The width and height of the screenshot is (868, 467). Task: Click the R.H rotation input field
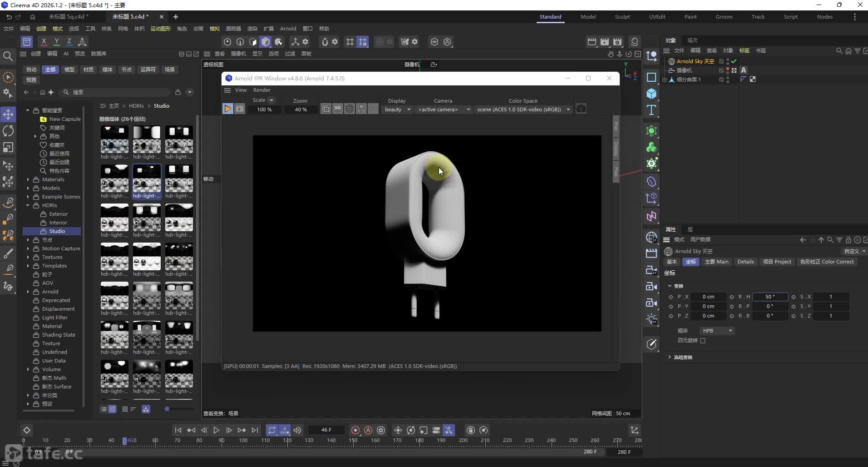point(770,297)
